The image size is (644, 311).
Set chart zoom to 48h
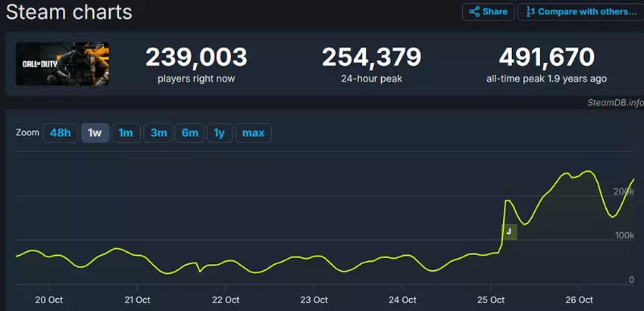pyautogui.click(x=60, y=133)
